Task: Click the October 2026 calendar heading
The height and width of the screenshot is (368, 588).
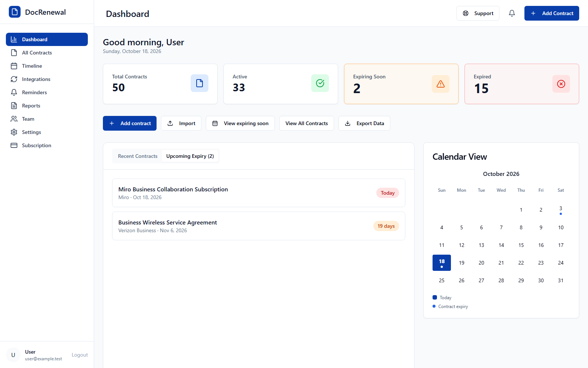Action: (x=501, y=174)
